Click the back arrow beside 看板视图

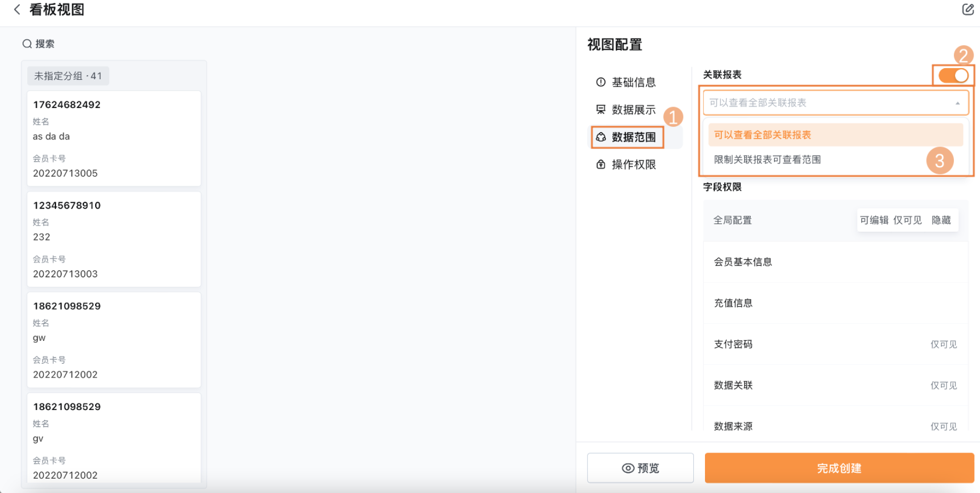17,10
